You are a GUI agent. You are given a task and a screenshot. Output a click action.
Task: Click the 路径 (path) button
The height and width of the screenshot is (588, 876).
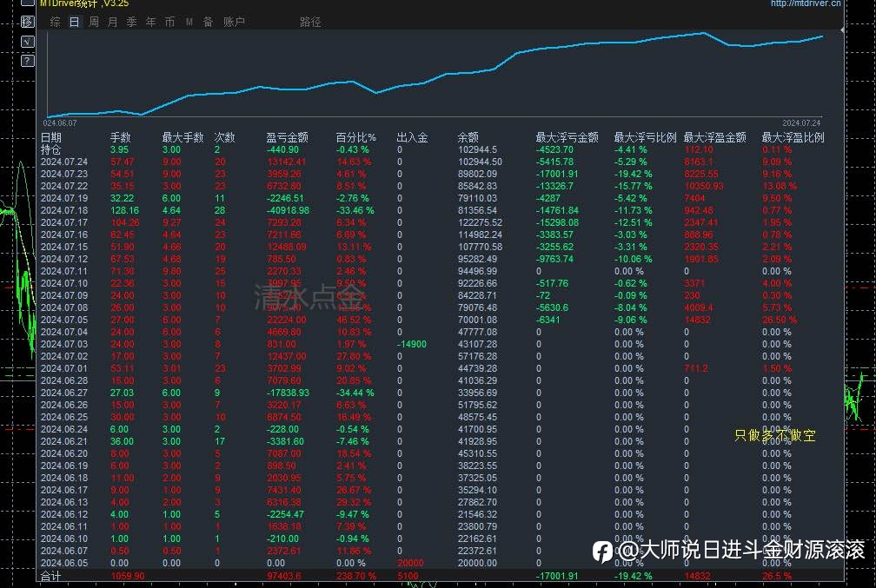coord(310,22)
